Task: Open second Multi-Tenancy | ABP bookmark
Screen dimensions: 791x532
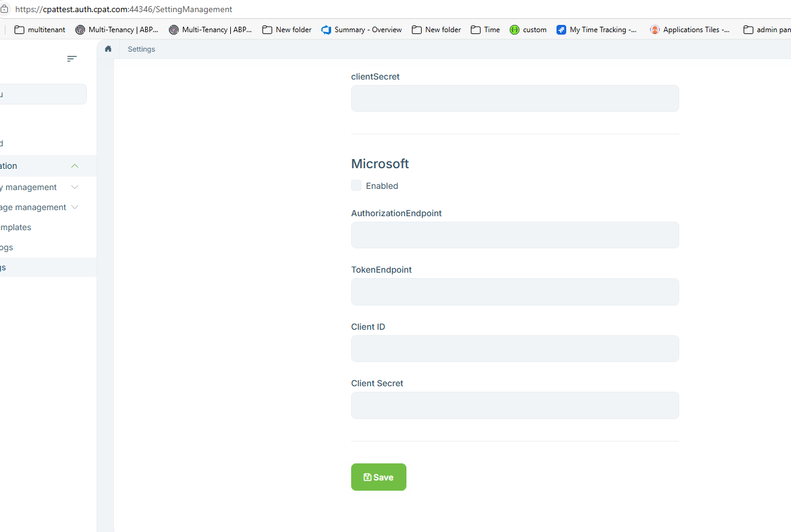Action: 210,29
